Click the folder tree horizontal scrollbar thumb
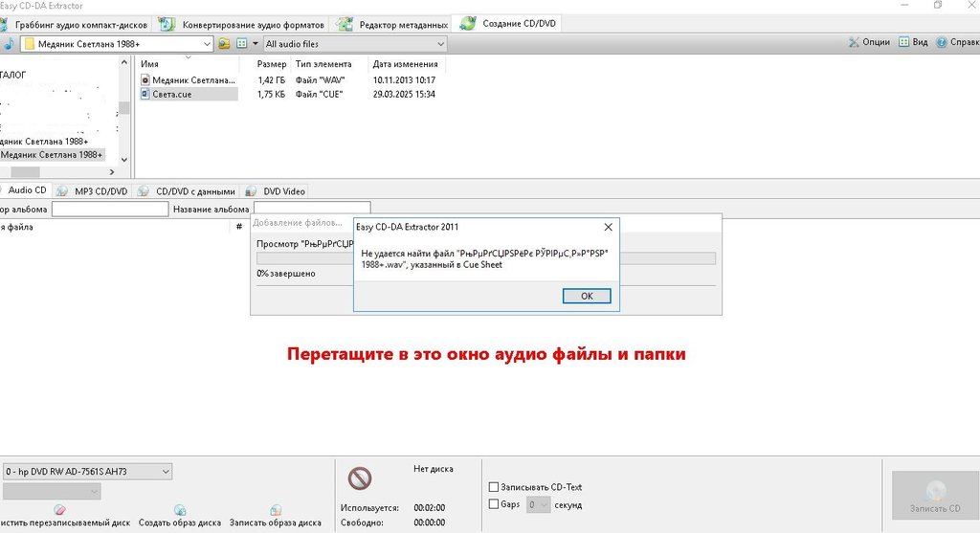The height and width of the screenshot is (533, 980). click(25, 172)
